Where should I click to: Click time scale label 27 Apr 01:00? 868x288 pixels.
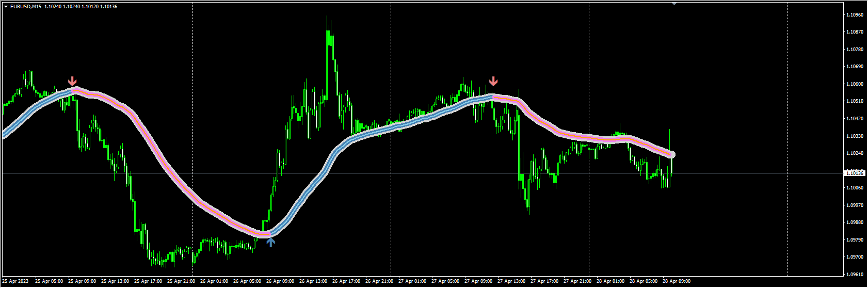click(x=412, y=281)
